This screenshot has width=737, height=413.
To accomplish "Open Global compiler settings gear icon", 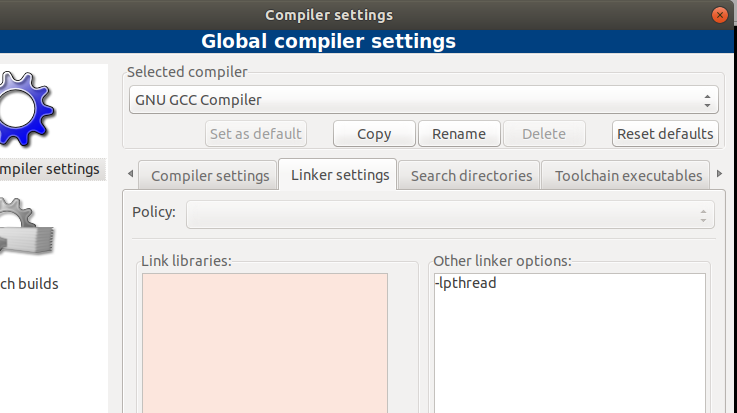I will pos(26,109).
